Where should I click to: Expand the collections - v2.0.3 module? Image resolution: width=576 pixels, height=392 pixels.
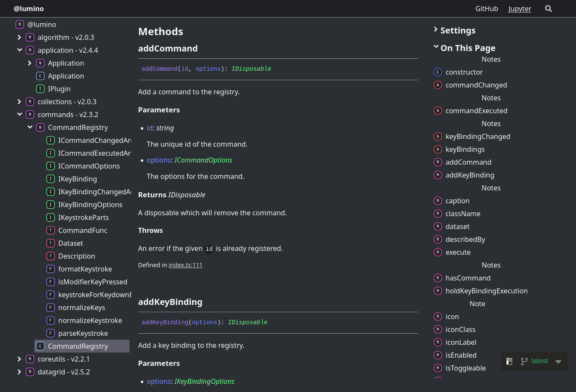pos(19,102)
